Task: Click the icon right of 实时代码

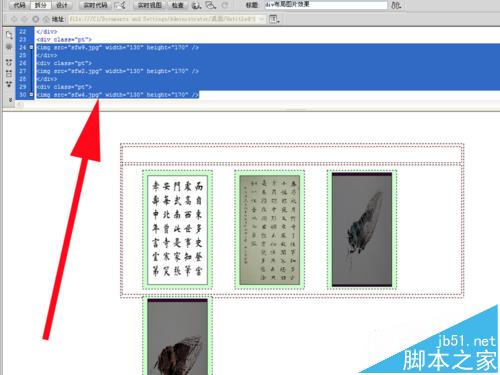Action: 120,5
